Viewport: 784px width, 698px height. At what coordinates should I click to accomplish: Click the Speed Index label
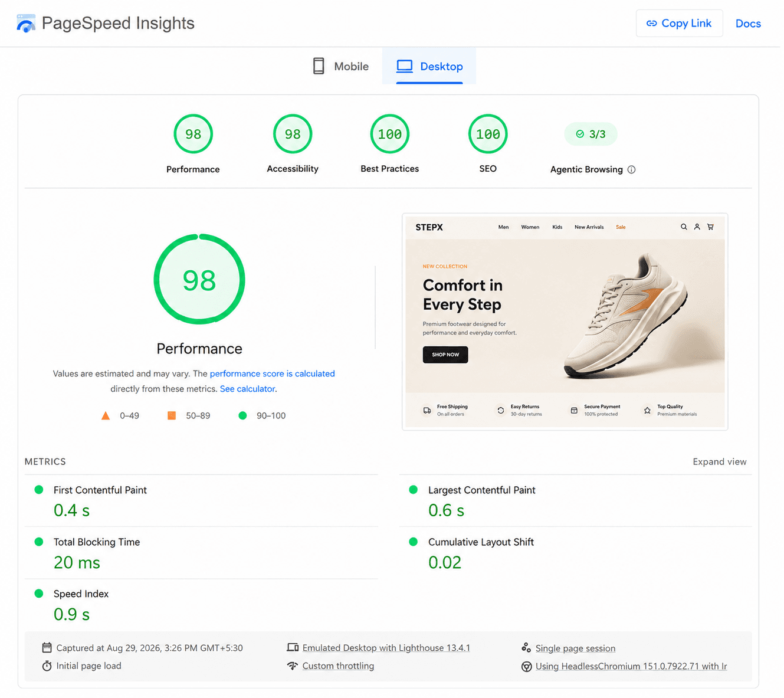(81, 594)
